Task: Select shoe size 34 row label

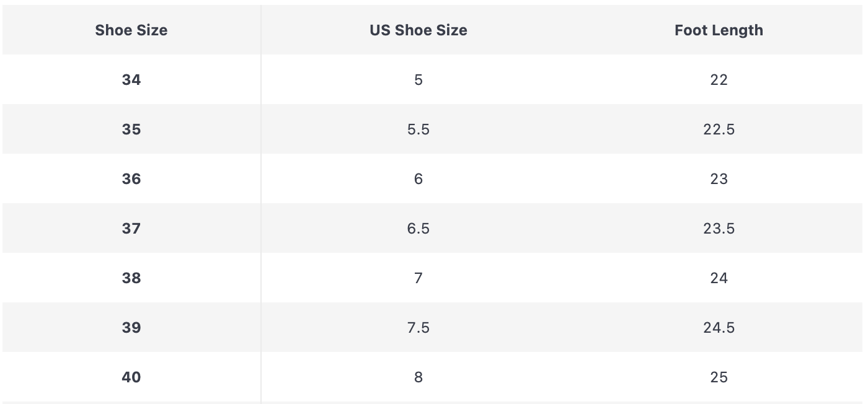Action: 131,79
